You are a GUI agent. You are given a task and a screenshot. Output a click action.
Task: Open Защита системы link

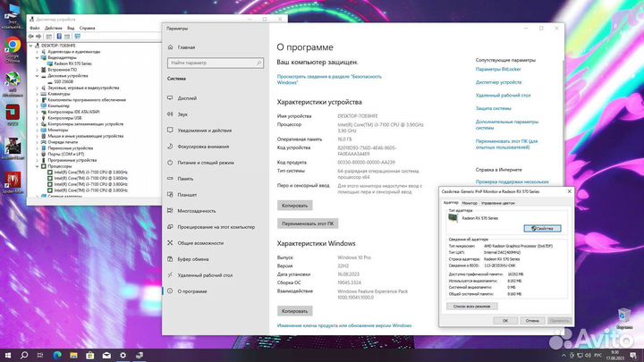tap(493, 109)
